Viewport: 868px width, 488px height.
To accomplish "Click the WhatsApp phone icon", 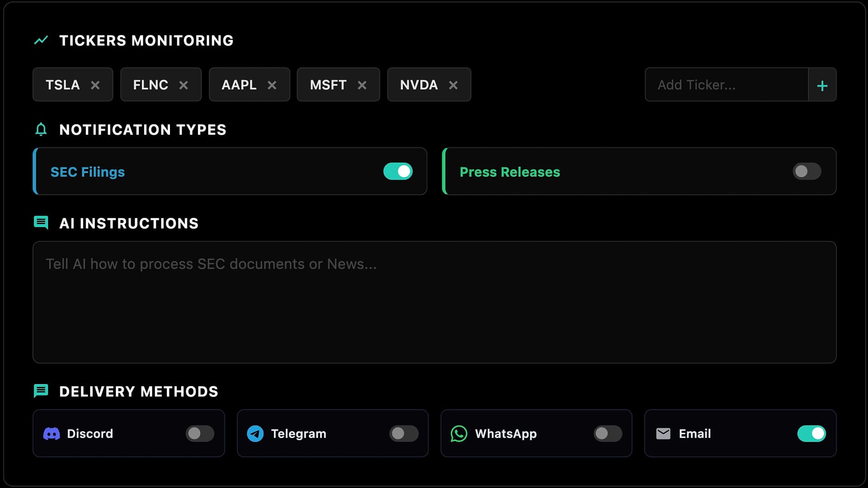I will [x=459, y=434].
